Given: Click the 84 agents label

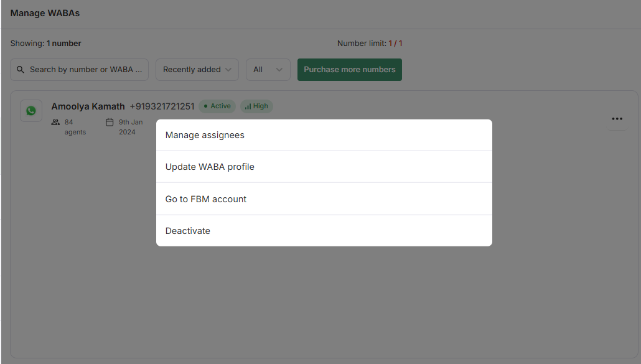Looking at the screenshot, I should click(75, 127).
